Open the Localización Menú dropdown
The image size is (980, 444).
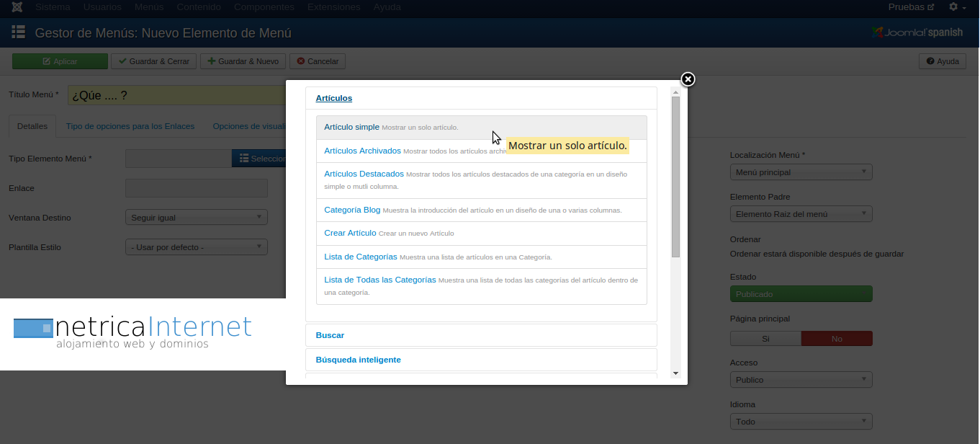(x=801, y=172)
